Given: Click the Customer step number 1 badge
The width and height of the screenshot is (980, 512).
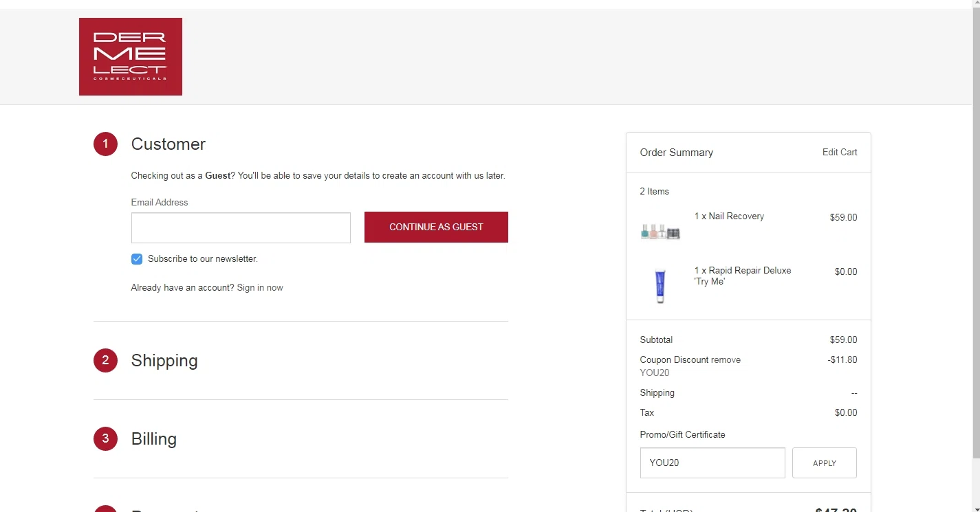Looking at the screenshot, I should pos(105,144).
